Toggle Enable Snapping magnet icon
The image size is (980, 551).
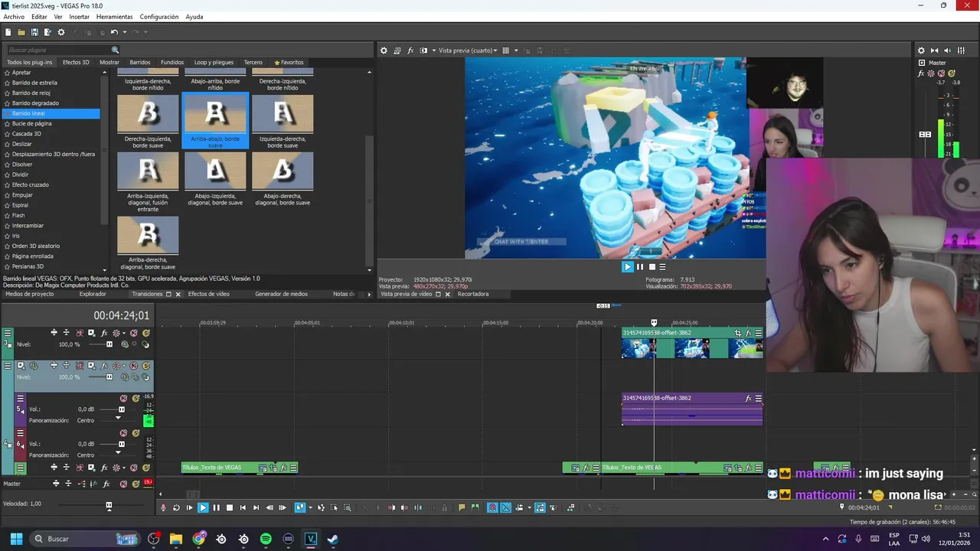492,507
